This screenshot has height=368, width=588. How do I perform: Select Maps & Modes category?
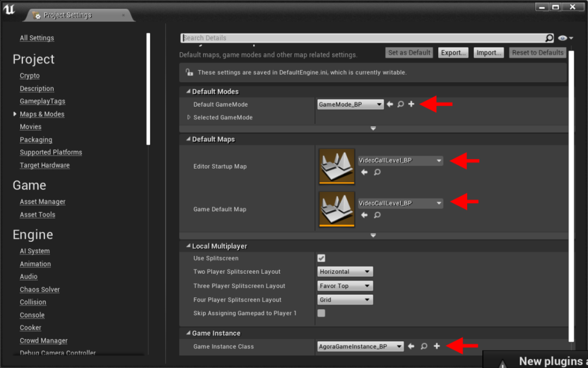click(42, 114)
